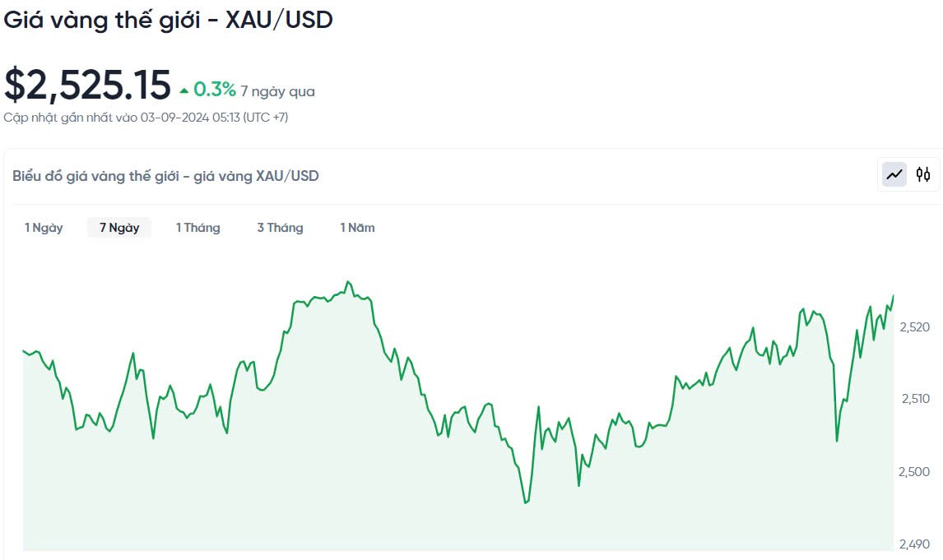Click the chart title Biểu đồ giá vàng
The height and width of the screenshot is (560, 943).
165,175
